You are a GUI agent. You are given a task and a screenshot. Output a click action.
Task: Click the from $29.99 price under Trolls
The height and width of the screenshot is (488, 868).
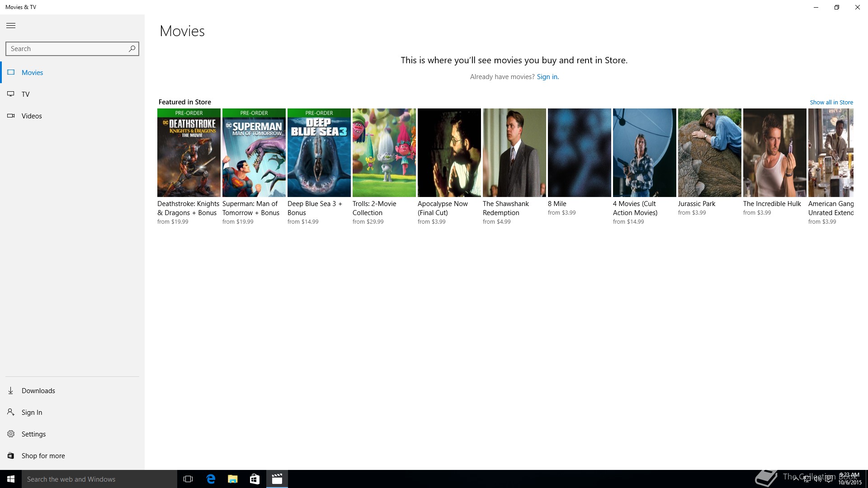[368, 222]
